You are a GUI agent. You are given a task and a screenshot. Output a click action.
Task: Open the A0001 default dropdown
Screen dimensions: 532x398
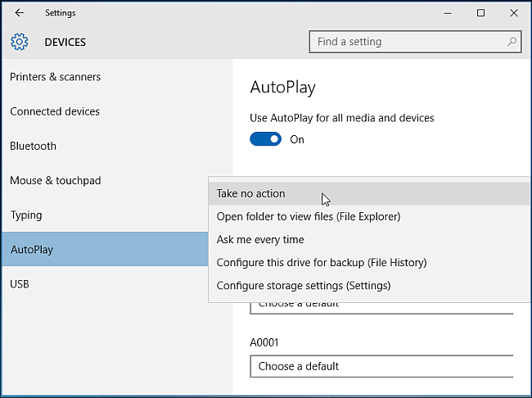pos(381,366)
